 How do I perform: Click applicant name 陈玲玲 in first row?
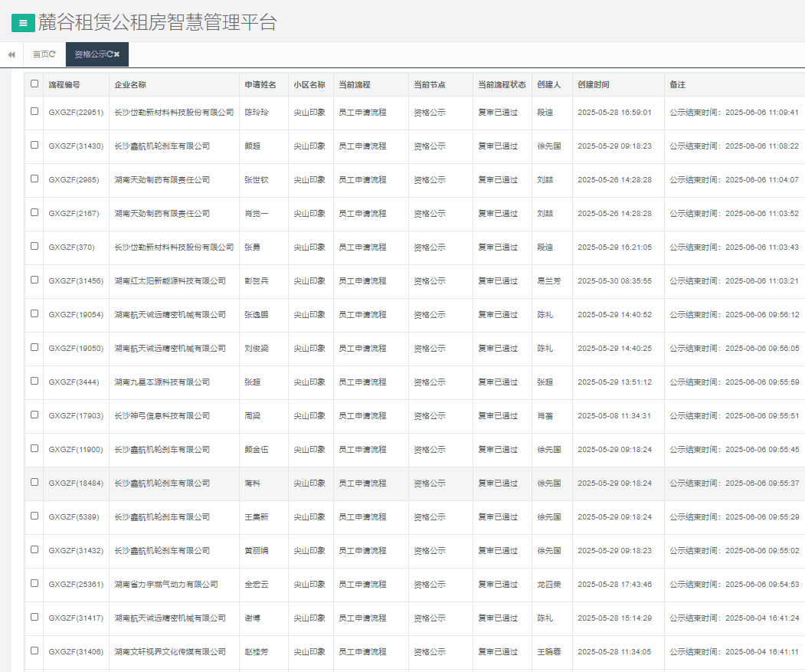pyautogui.click(x=257, y=113)
